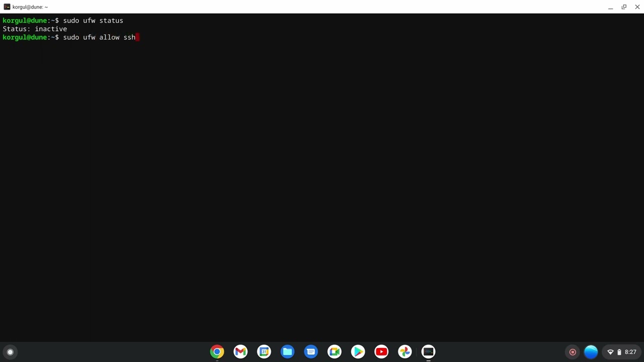Screen dimensions: 644x362
Task: Open Google Calendar shelf icon
Action: tap(264, 352)
